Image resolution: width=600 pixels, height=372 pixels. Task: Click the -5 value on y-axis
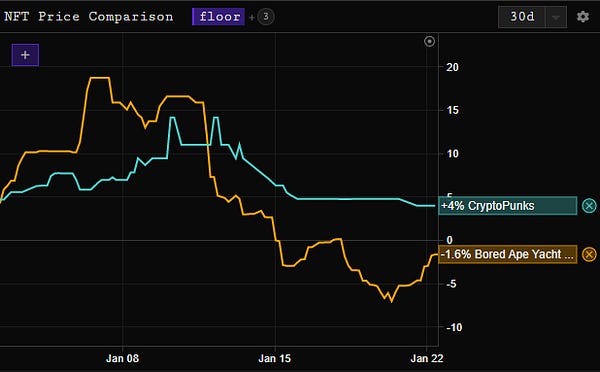[452, 284]
